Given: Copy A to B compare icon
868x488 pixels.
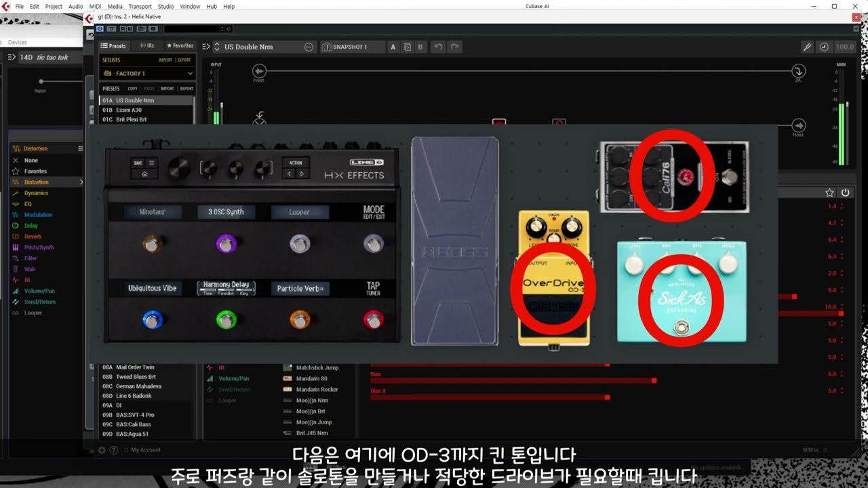Looking at the screenshot, I should [407, 47].
